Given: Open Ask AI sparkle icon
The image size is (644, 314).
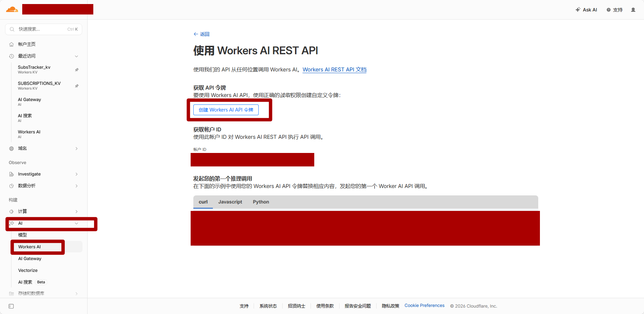Looking at the screenshot, I should tap(578, 10).
